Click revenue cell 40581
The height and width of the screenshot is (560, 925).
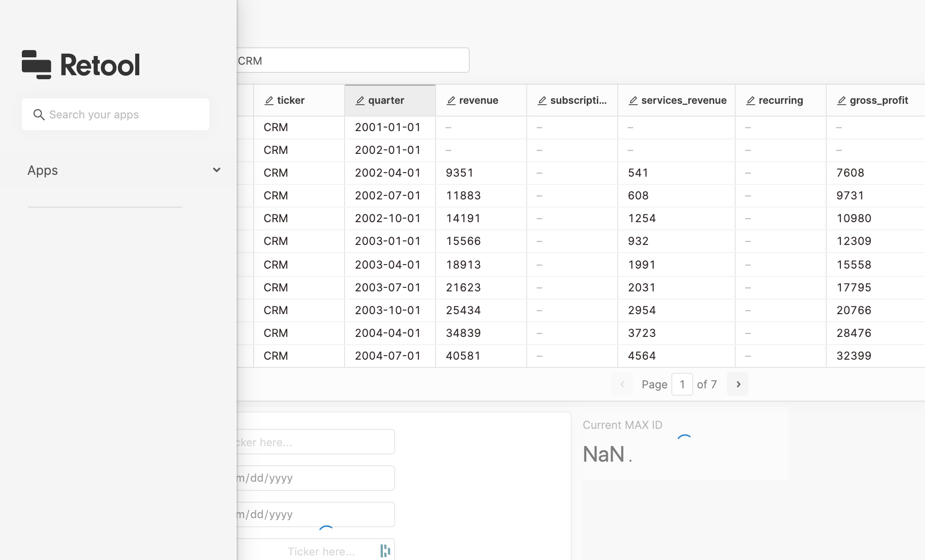(x=463, y=356)
